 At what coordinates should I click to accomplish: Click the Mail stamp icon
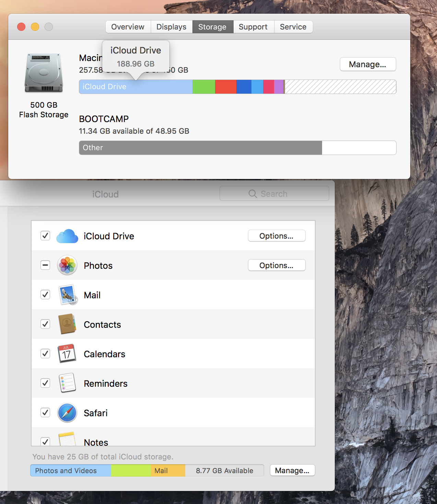click(x=68, y=295)
